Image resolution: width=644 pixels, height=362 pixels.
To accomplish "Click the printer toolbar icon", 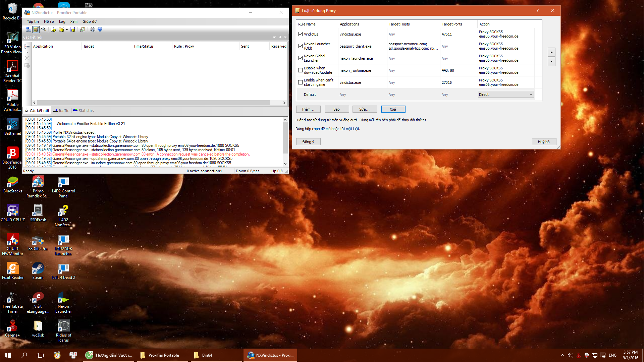I will click(93, 29).
